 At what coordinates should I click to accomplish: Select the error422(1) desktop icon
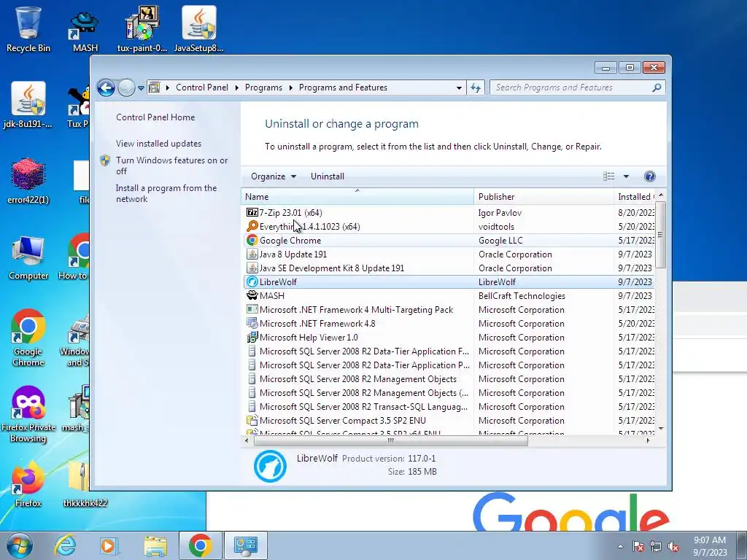click(28, 181)
